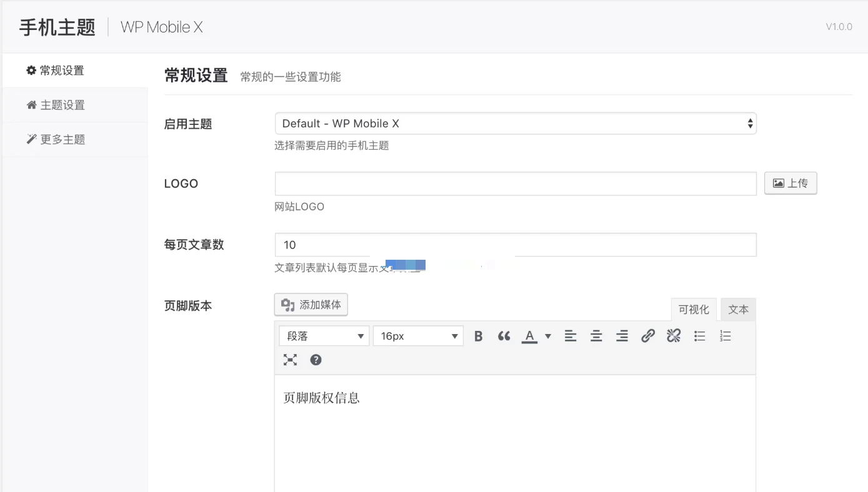This screenshot has width=868, height=492.
Task: Toggle bold formatting in editor toolbar
Action: (x=478, y=337)
